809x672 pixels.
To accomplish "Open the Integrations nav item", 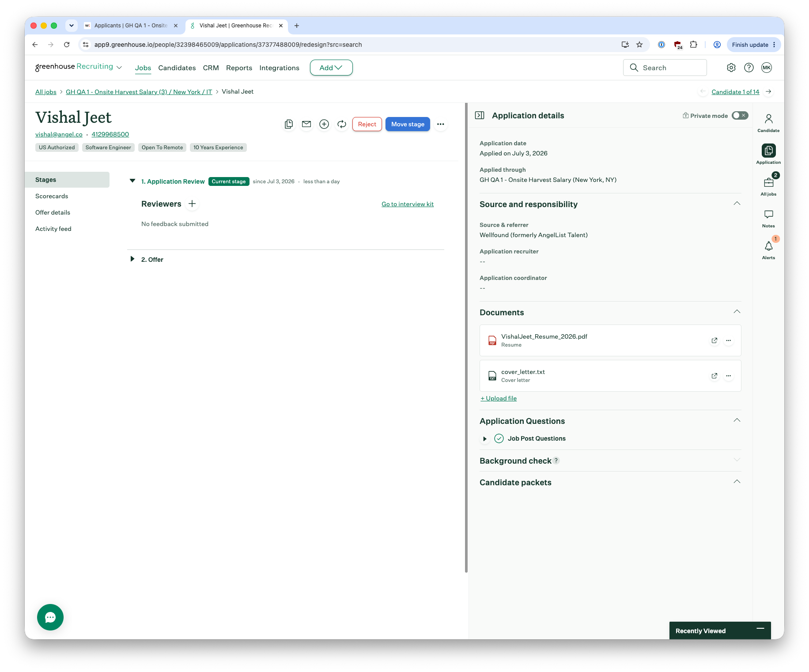I will [279, 68].
